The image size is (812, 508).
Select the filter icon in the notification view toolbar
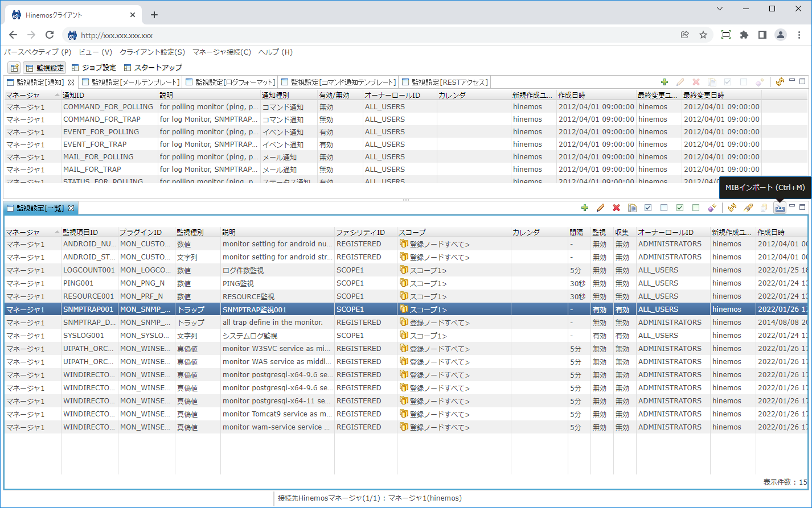pyautogui.click(x=758, y=81)
